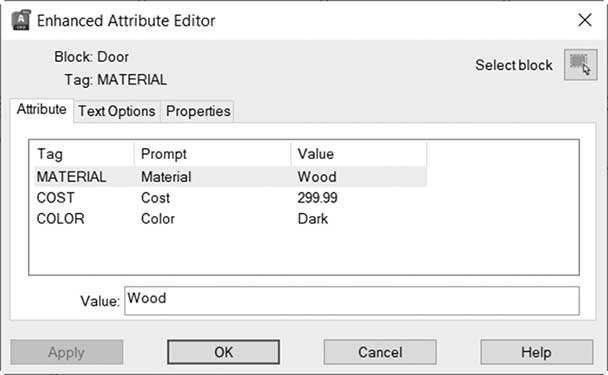This screenshot has width=608, height=375.
Task: Click the Wood value cell in list
Action: [x=317, y=177]
